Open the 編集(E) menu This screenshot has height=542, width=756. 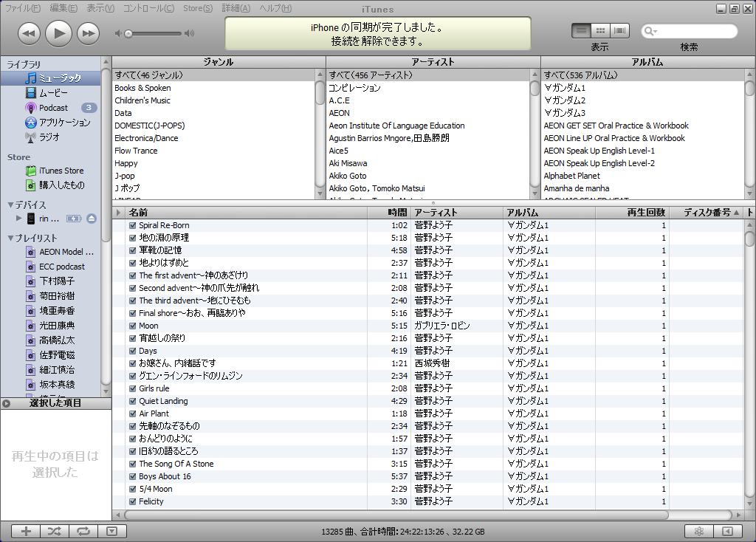click(63, 8)
